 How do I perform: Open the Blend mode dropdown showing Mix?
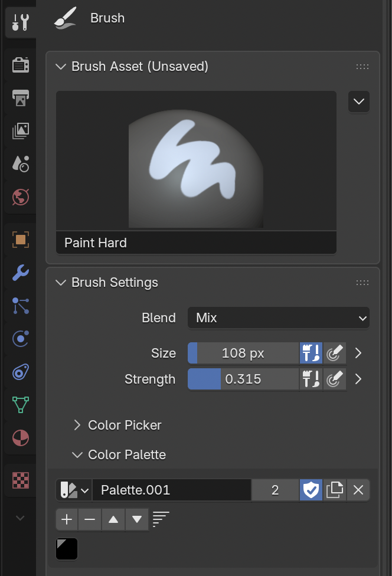pyautogui.click(x=279, y=318)
